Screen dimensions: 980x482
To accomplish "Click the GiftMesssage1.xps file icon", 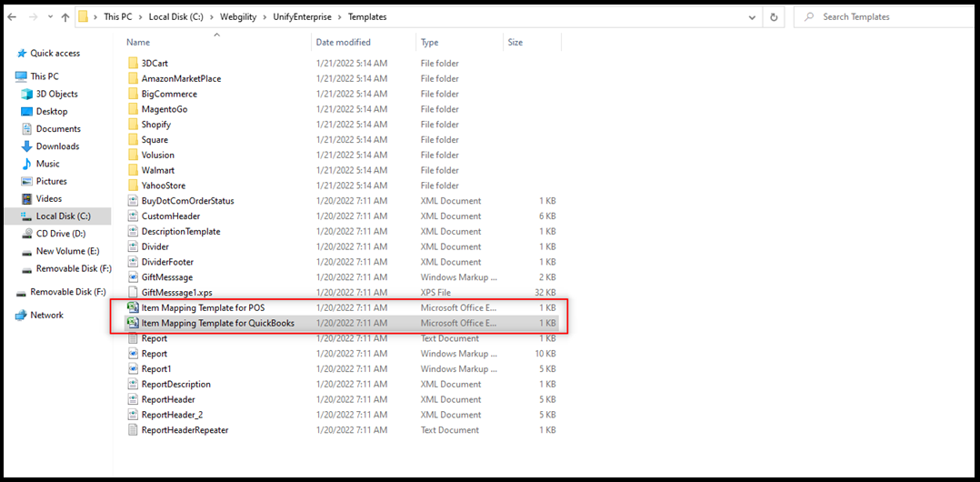I will 134,292.
